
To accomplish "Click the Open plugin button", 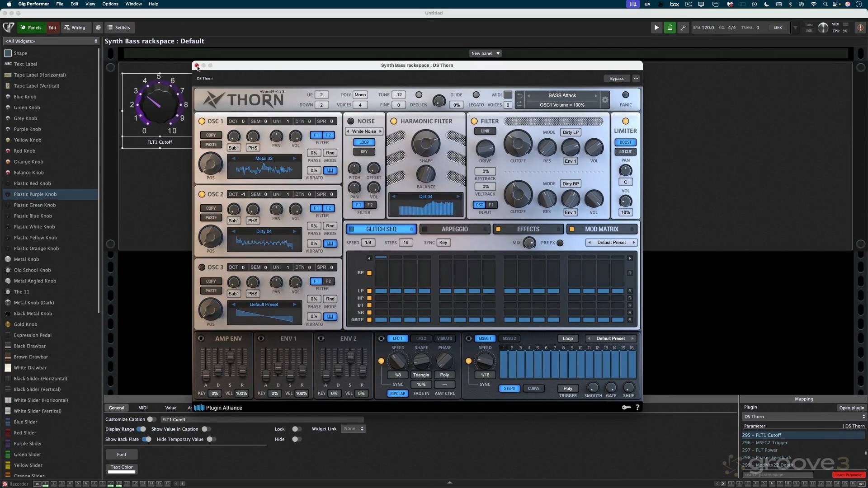I will pos(851,408).
